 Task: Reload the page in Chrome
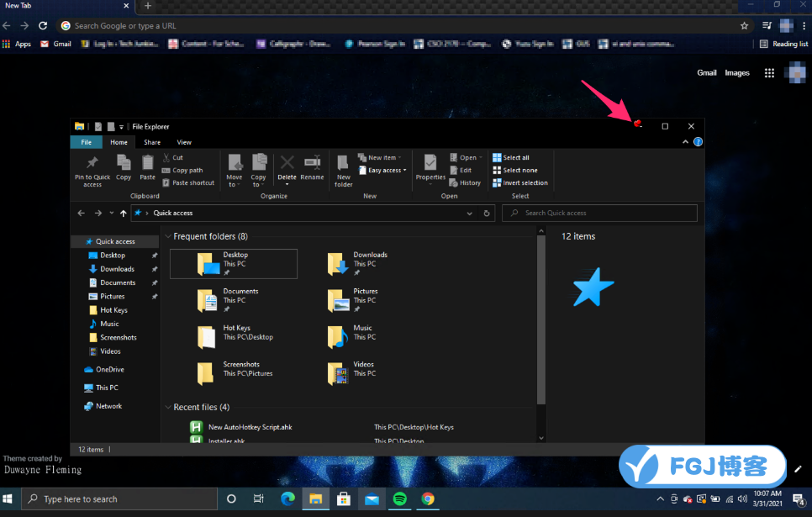pyautogui.click(x=43, y=25)
